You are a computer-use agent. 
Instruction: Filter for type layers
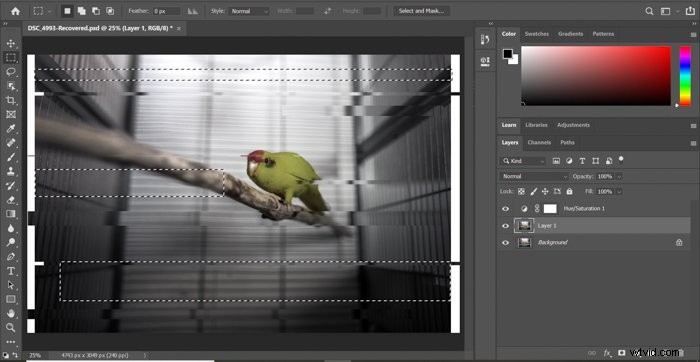(582, 161)
